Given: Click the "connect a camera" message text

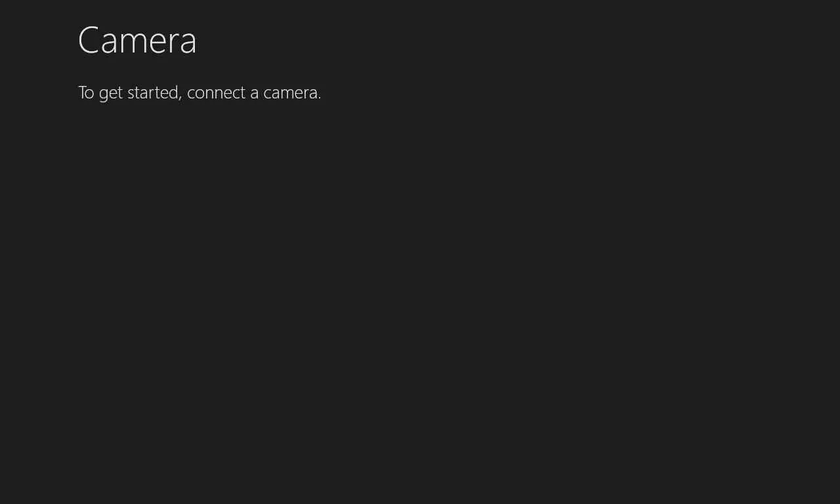Looking at the screenshot, I should 199,93.
